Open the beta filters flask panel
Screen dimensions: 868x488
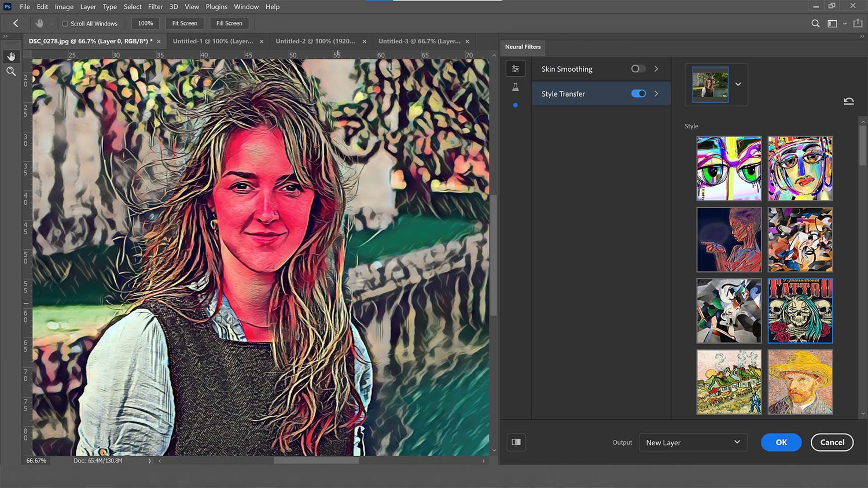515,87
